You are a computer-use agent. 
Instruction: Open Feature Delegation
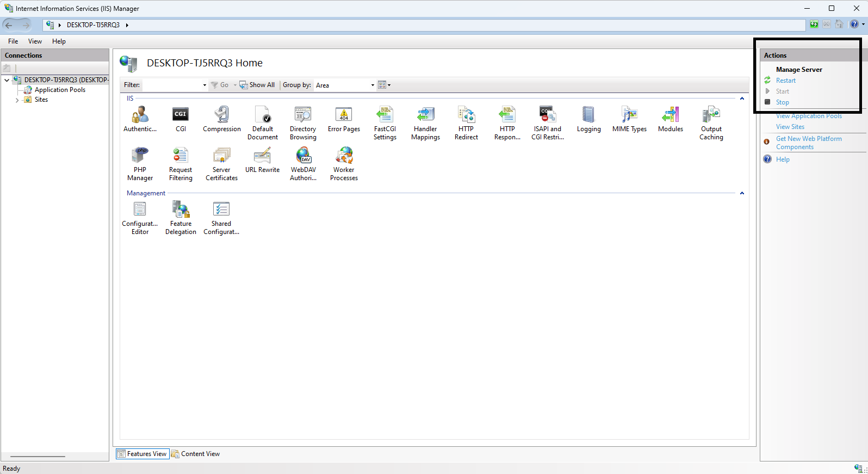coord(181,218)
